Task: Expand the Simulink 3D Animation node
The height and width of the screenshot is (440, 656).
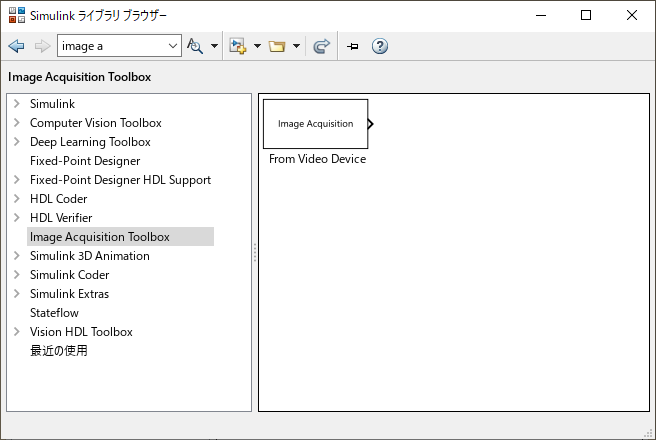Action: (x=17, y=256)
